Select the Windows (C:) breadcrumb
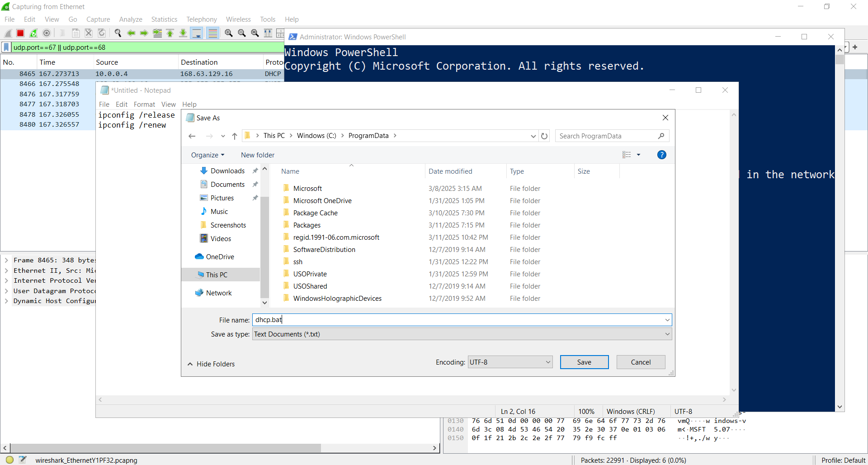Viewport: 868px width, 465px height. click(x=316, y=136)
